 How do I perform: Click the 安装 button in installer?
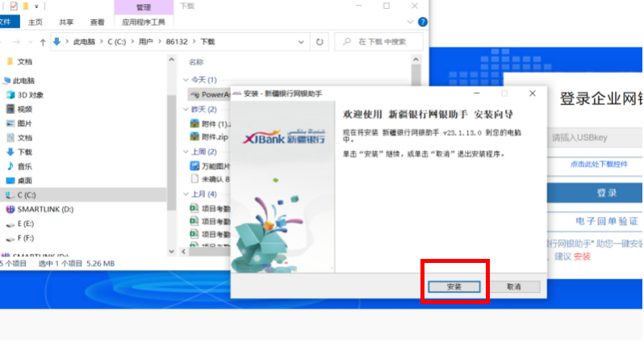[454, 286]
